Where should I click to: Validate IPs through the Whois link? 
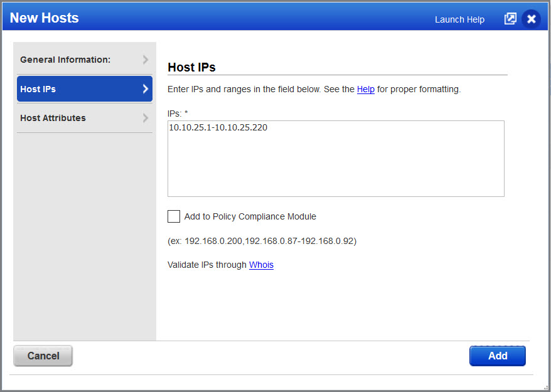point(261,265)
